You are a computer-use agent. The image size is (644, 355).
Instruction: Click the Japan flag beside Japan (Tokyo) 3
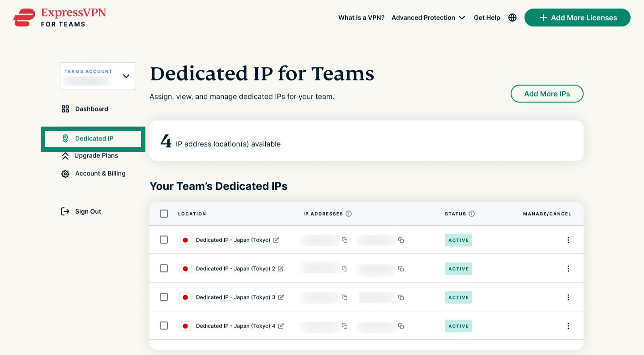pos(185,297)
